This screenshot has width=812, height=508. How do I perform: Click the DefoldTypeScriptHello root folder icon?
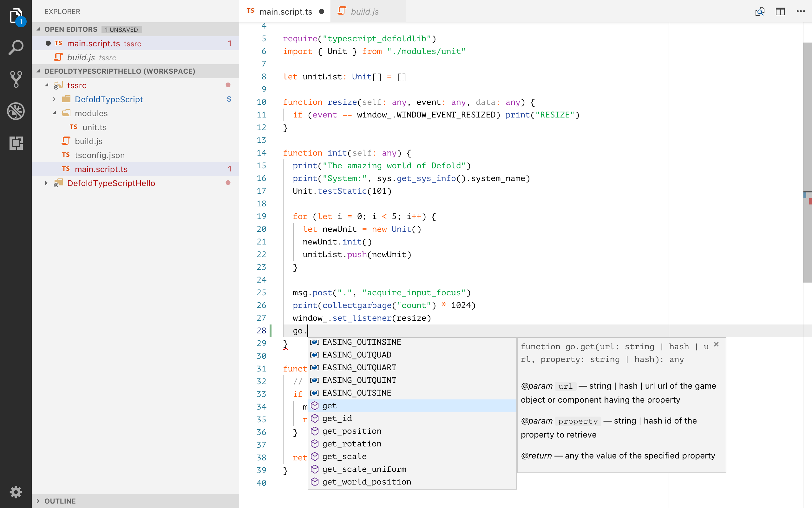pyautogui.click(x=58, y=183)
